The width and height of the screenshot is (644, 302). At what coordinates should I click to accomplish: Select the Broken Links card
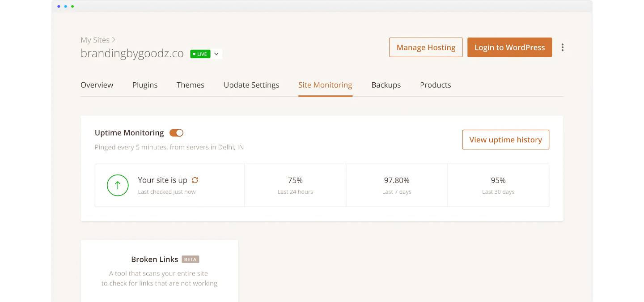click(x=159, y=271)
